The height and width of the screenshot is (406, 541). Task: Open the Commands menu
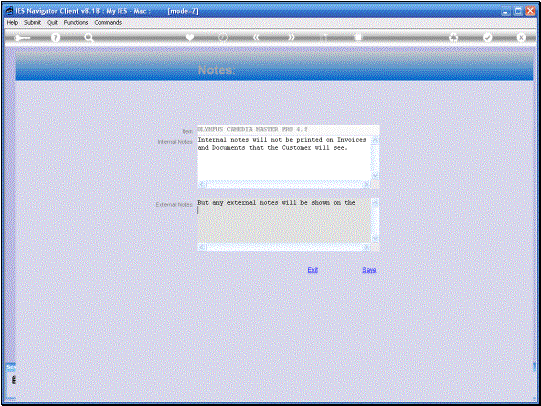[108, 22]
